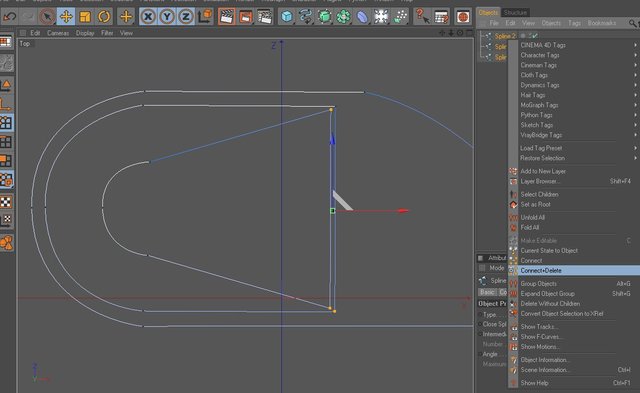Expand the CINEMA 4D Tags submenu arrow
The height and width of the screenshot is (393, 640).
pyautogui.click(x=635, y=45)
